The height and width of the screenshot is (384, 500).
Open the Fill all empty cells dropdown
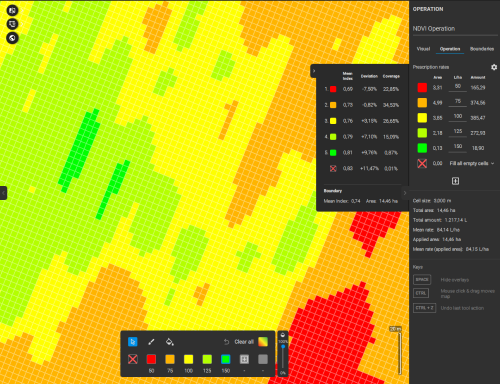471,163
